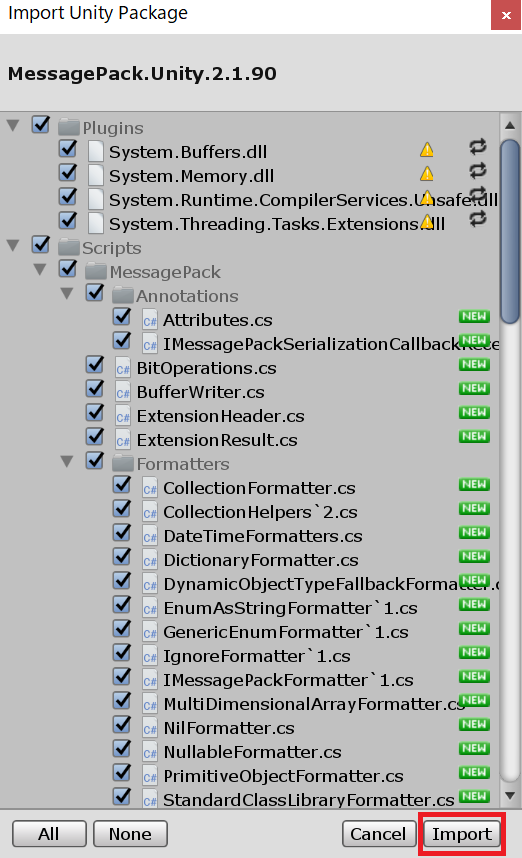Deselect everything with None button
522x858 pixels.
(x=130, y=833)
